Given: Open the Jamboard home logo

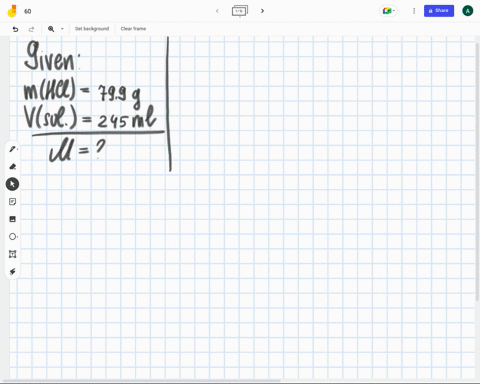Looking at the screenshot, I should pos(12,11).
